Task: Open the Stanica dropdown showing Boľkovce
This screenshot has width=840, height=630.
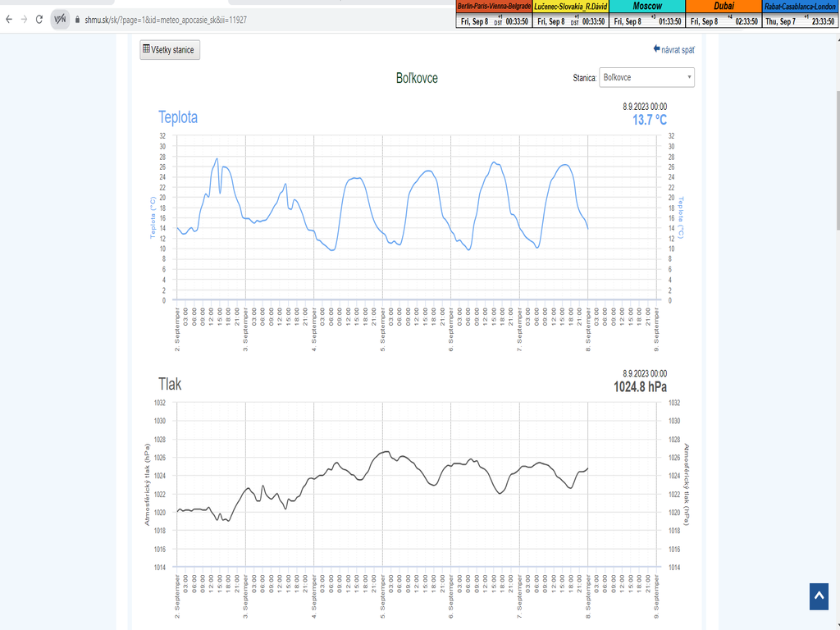Action: click(646, 77)
